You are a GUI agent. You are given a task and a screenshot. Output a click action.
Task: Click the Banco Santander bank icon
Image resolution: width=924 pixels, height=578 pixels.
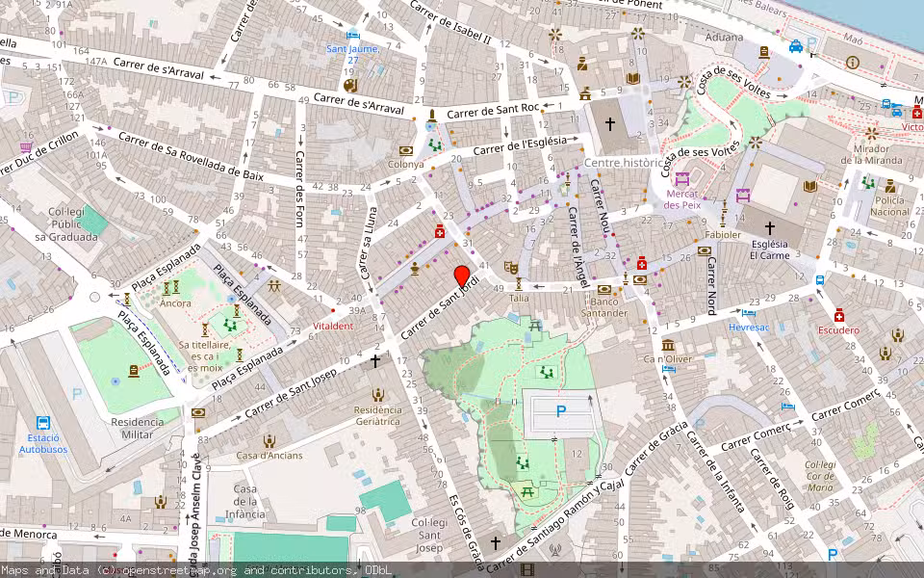pos(604,290)
